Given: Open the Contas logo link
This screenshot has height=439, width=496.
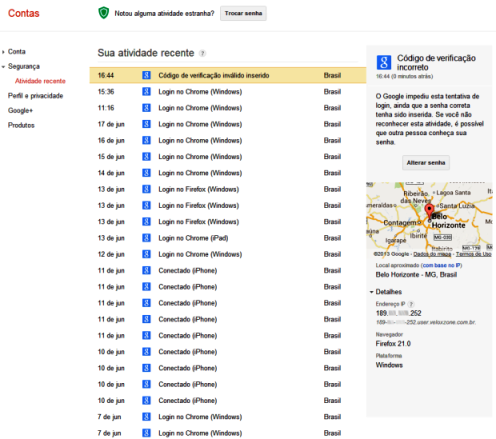Looking at the screenshot, I should 24,13.
